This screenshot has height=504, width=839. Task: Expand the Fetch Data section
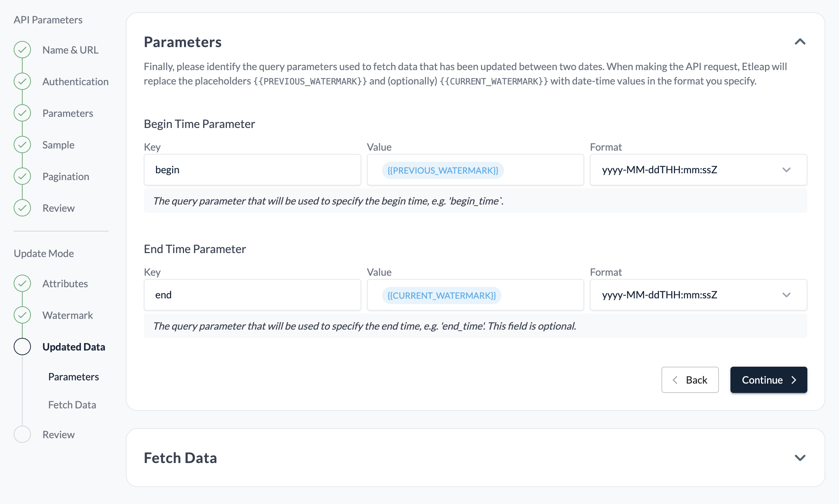(x=800, y=458)
